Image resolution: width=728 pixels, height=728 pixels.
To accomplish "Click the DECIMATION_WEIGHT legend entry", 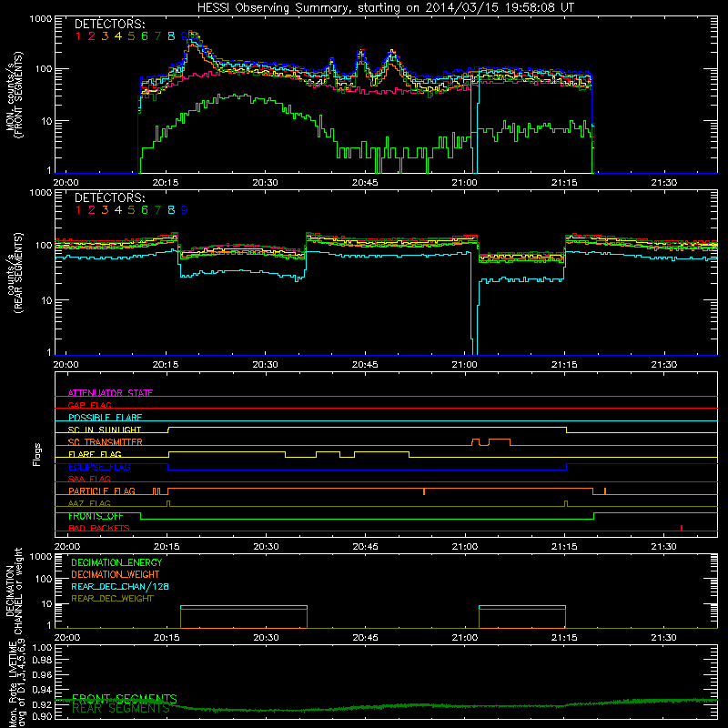I will coord(116,574).
